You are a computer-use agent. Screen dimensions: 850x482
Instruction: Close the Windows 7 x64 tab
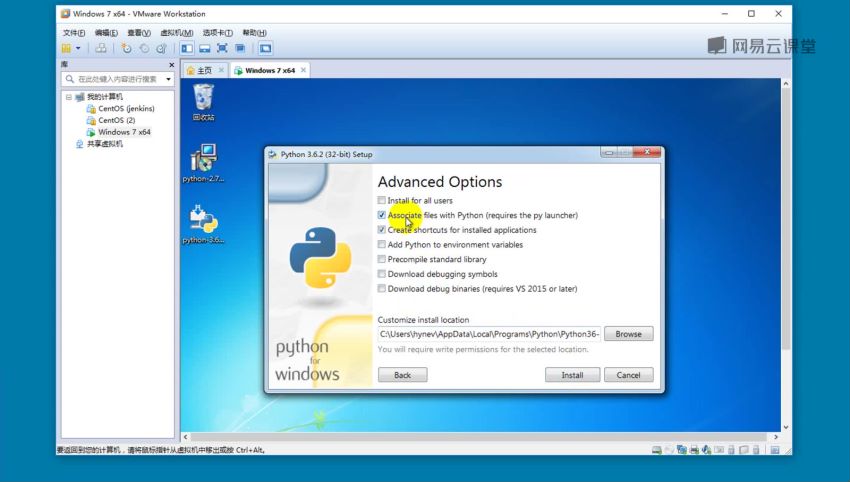pyautogui.click(x=304, y=70)
